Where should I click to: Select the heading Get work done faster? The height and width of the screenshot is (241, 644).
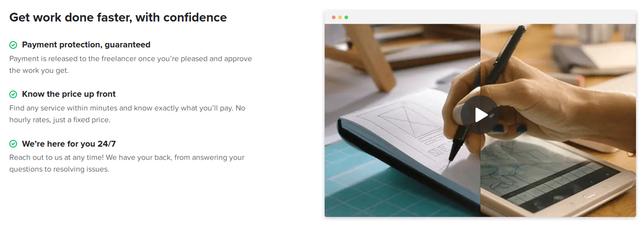[118, 18]
